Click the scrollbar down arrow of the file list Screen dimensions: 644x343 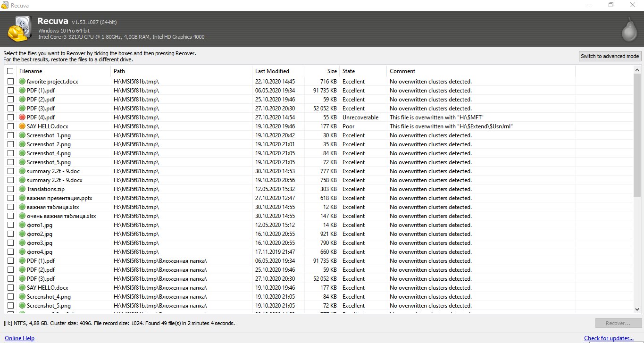click(x=637, y=310)
